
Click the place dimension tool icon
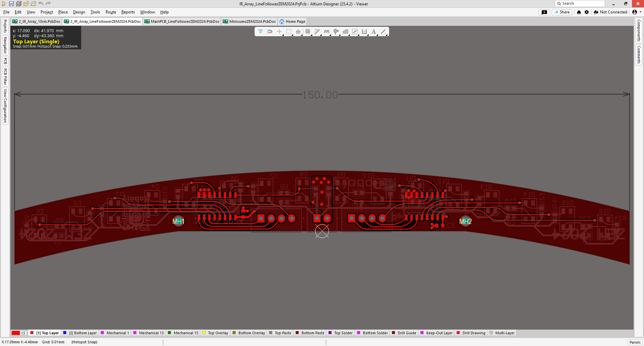point(364,32)
